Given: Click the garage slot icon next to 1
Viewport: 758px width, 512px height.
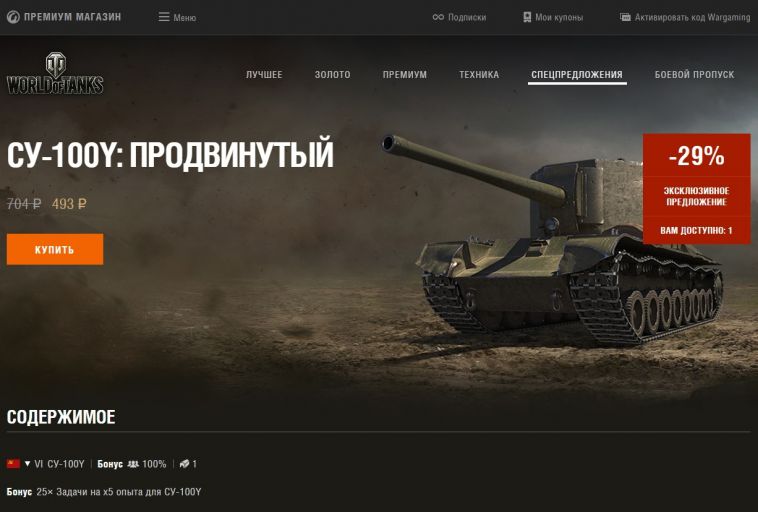Looking at the screenshot, I should [184, 464].
